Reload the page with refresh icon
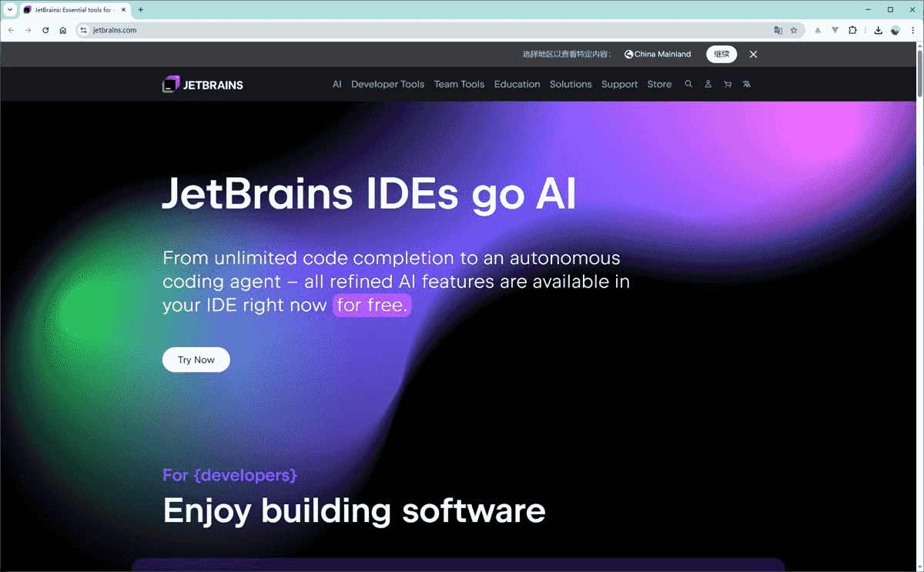 (x=45, y=30)
